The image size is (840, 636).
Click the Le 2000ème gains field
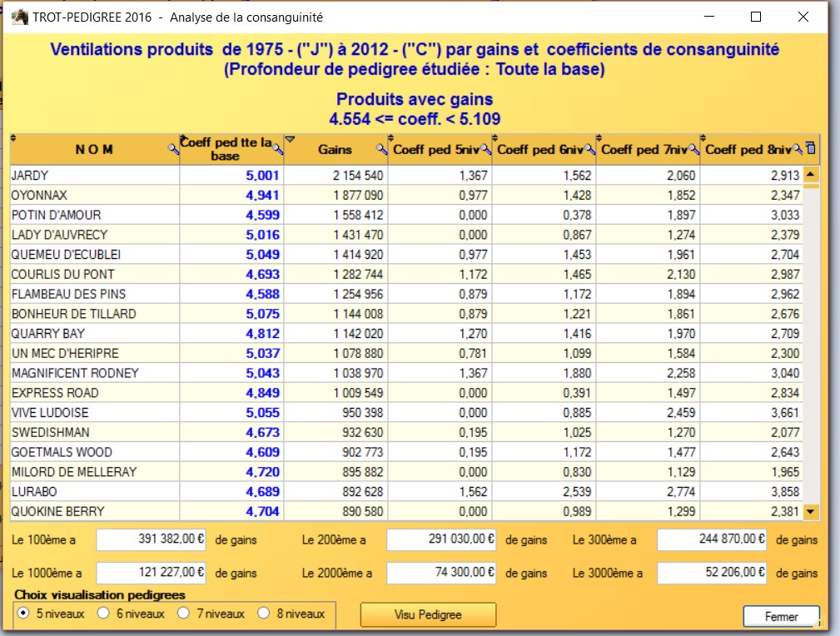point(441,573)
